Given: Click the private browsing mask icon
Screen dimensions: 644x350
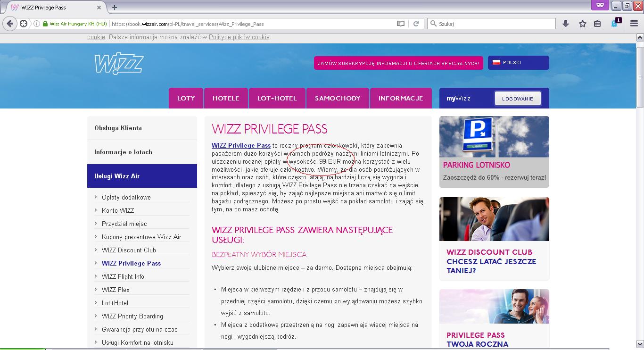Looking at the screenshot, I should point(600,6).
